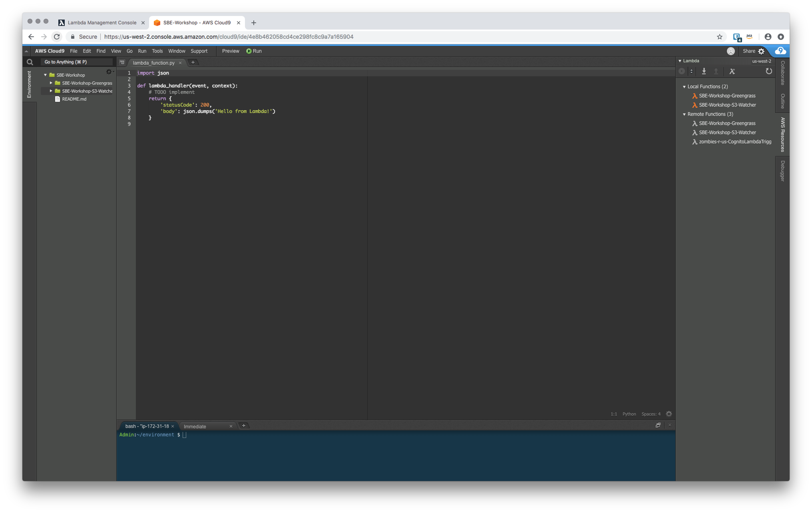The width and height of the screenshot is (812, 513).
Task: Bookmark page with the star icon
Action: tap(720, 37)
